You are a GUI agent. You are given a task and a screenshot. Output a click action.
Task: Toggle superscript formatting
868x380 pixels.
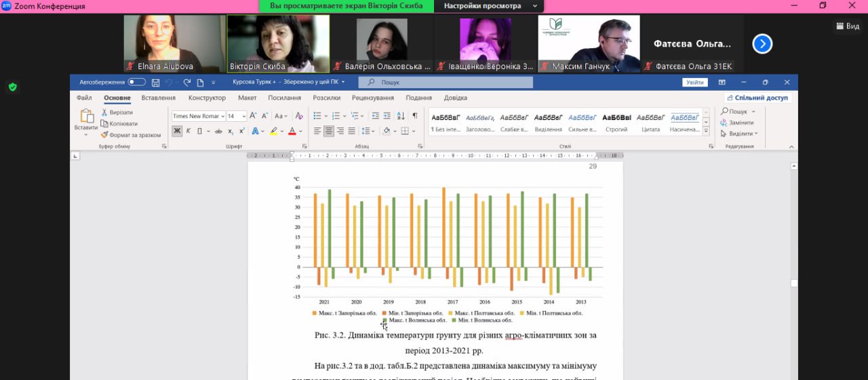coord(242,131)
